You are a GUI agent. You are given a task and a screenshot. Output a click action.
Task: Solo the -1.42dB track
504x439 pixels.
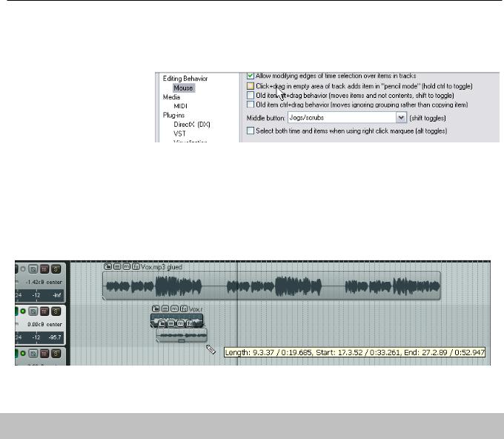56,269
